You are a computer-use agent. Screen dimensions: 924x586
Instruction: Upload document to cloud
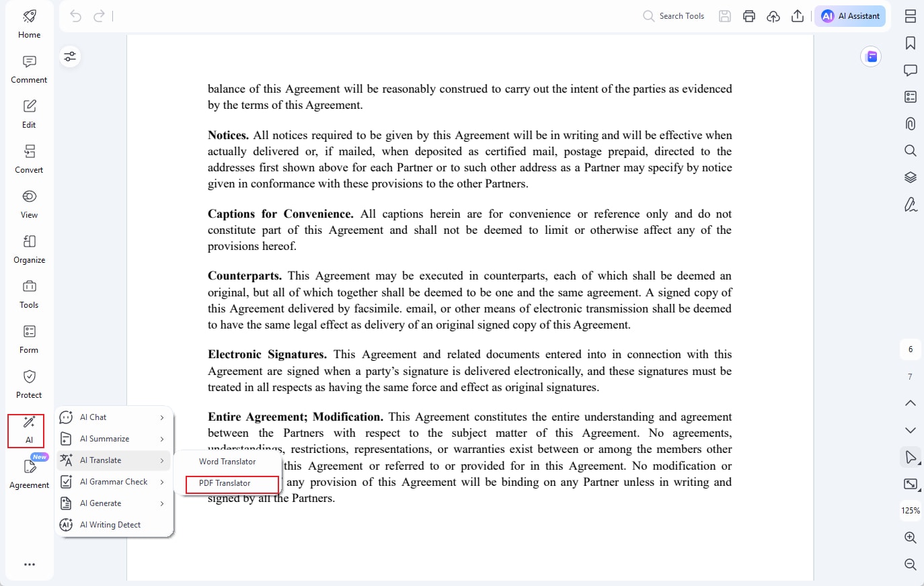coord(773,16)
